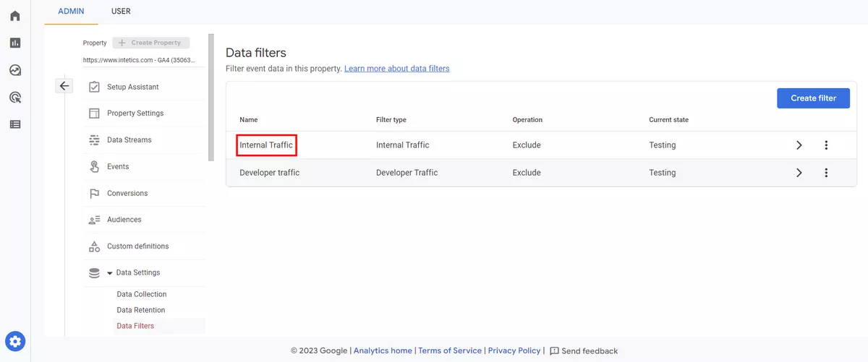The image size is (868, 362).
Task: Open the Home icon in left rail
Action: 15,16
